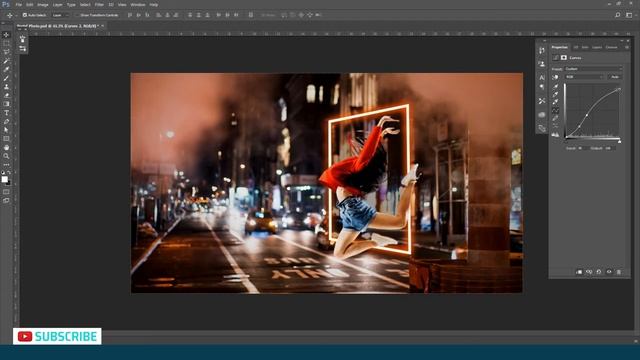Click the on-image adjustment hand tool in Curves
This screenshot has height=360, width=640.
555,77
